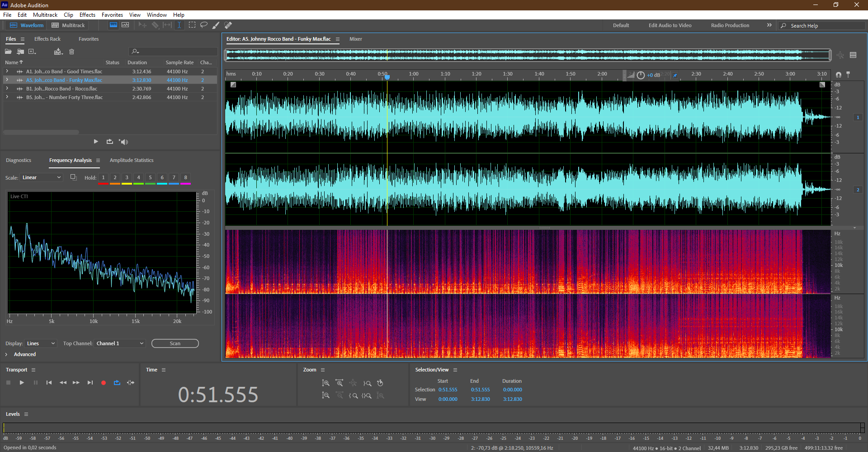Show the spectral frequency display
Screen dimensions: 868x452
click(x=113, y=25)
